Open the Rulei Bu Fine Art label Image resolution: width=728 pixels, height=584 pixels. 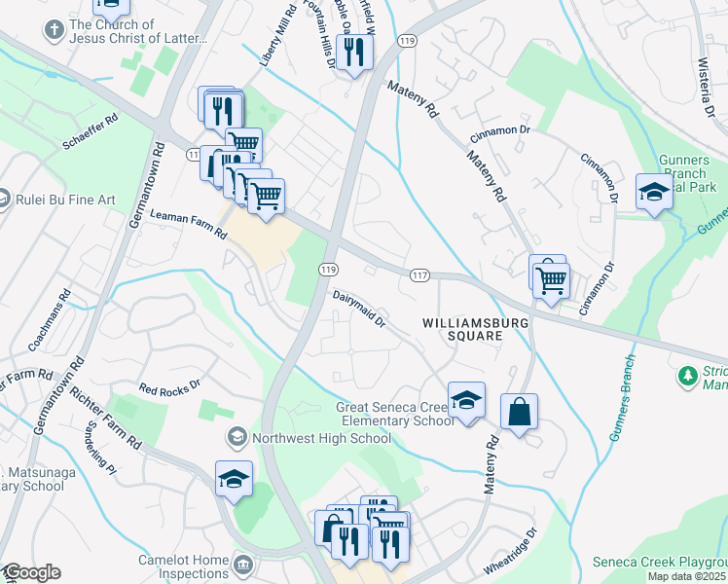65,201
